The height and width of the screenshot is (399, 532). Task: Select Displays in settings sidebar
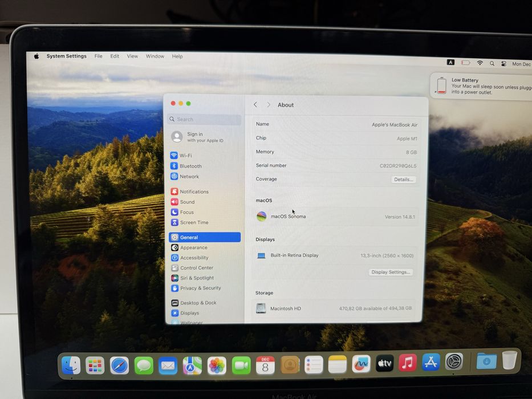[x=205, y=313]
